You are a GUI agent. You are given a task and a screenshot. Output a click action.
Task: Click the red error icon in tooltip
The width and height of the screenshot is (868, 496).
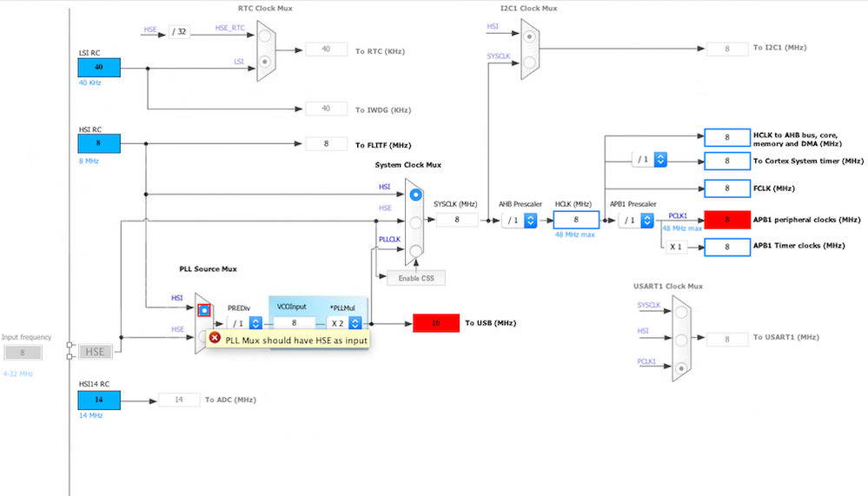coord(215,338)
